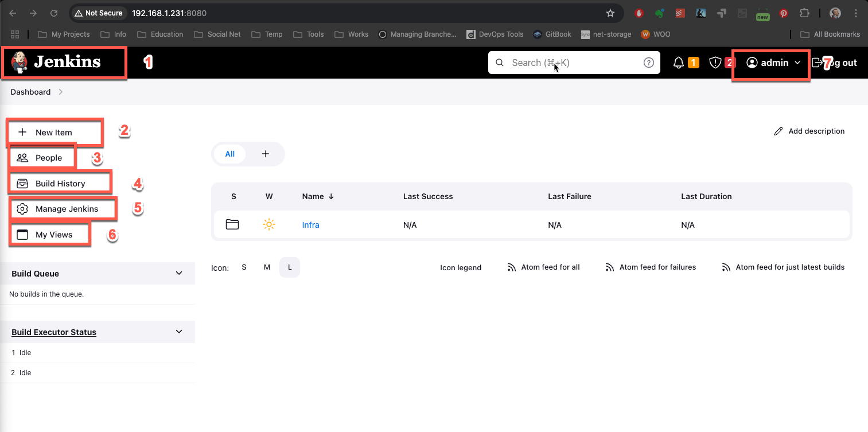Open Manage Jenkins from the sidebar
Screen dimensions: 868x432
coord(67,209)
